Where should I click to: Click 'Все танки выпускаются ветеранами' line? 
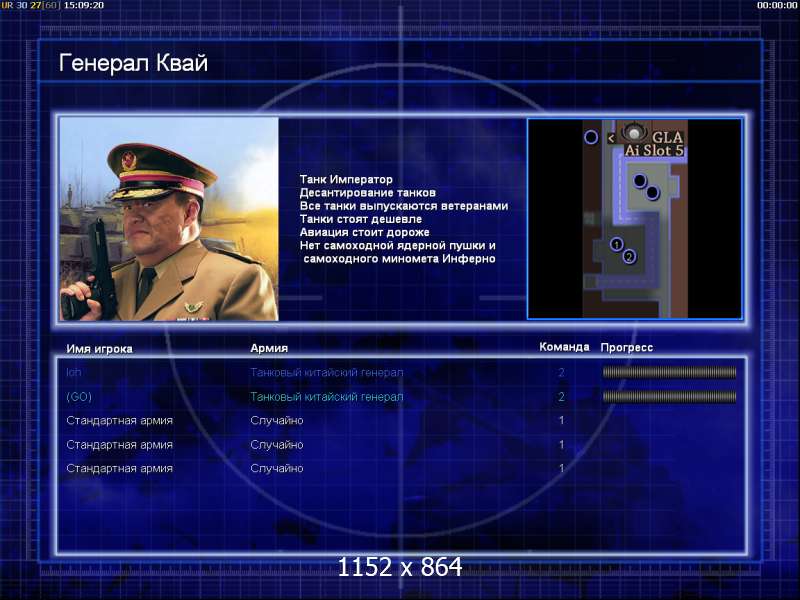pyautogui.click(x=404, y=206)
